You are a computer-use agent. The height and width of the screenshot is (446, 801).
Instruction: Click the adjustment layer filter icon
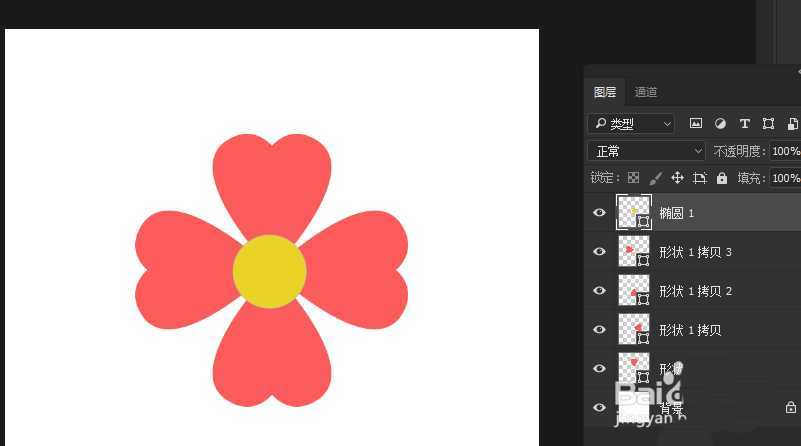720,124
